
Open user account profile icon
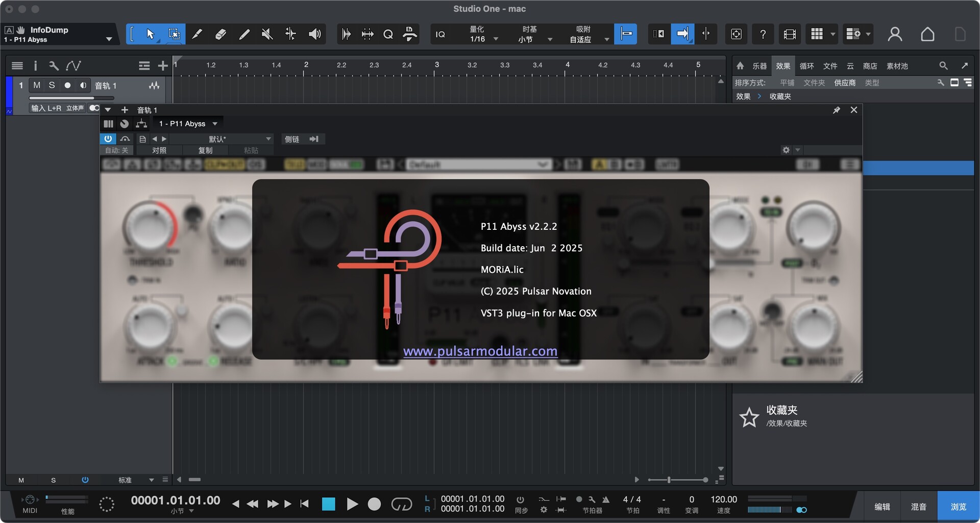895,34
